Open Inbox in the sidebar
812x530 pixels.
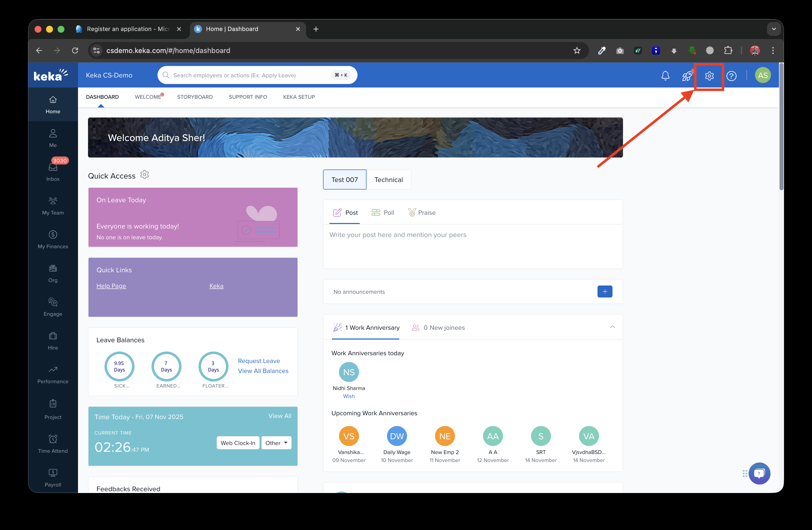point(53,171)
